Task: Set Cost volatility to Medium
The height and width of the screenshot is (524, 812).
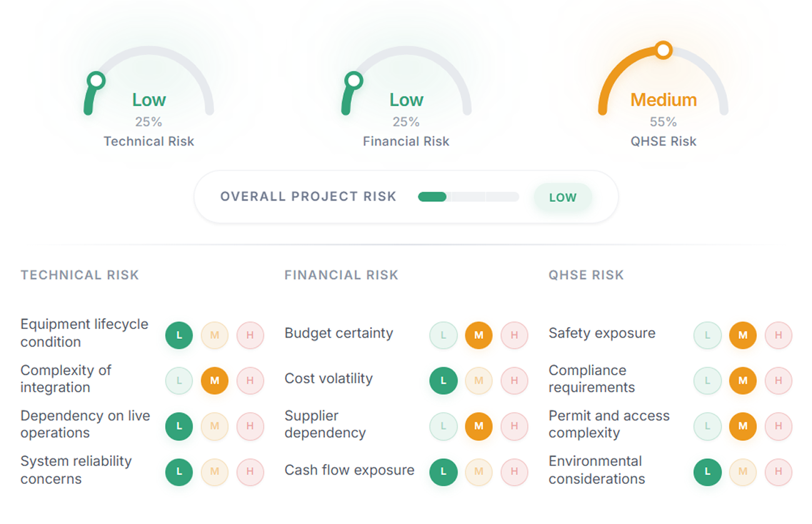Action: [479, 380]
